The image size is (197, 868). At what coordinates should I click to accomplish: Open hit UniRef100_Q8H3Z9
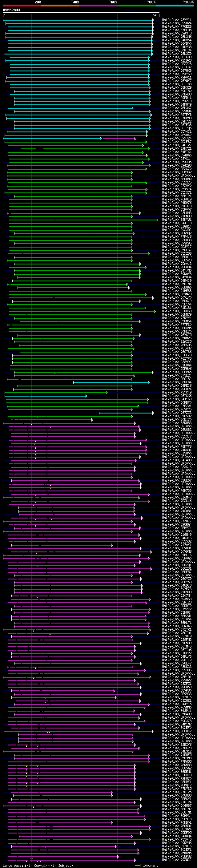tap(177, 88)
